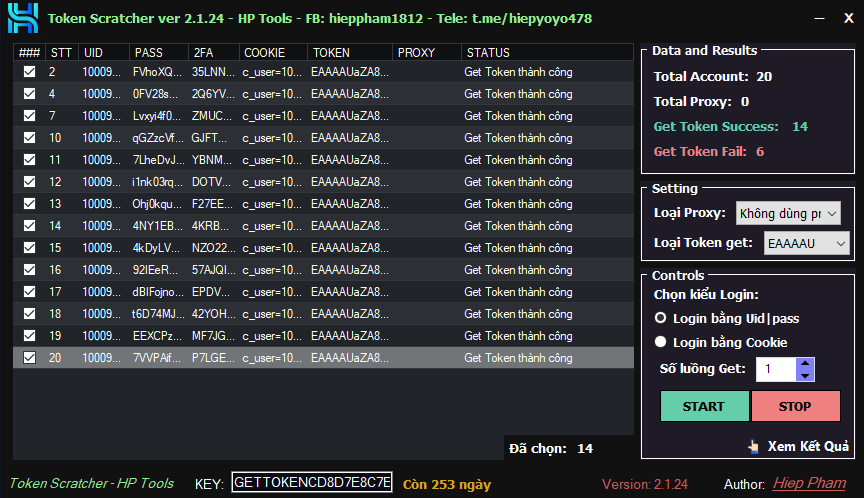The height and width of the screenshot is (498, 864).
Task: Click the COOKIE column header
Action: click(x=264, y=53)
